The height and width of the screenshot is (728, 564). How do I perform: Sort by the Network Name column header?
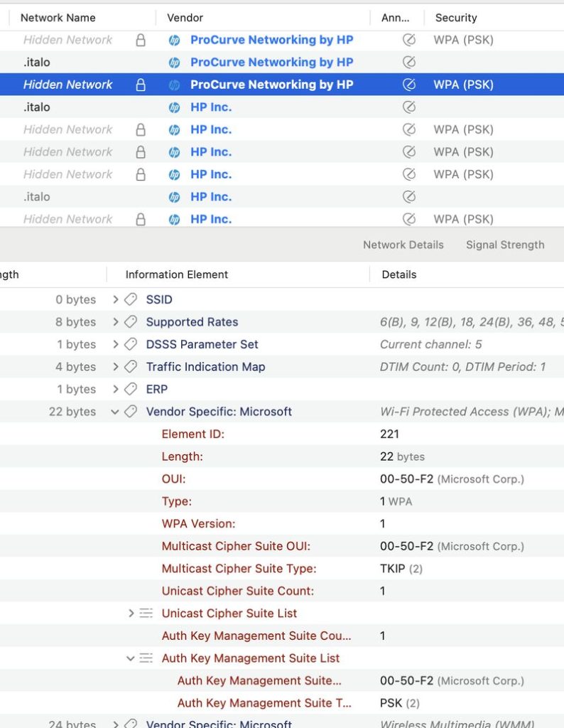(58, 18)
